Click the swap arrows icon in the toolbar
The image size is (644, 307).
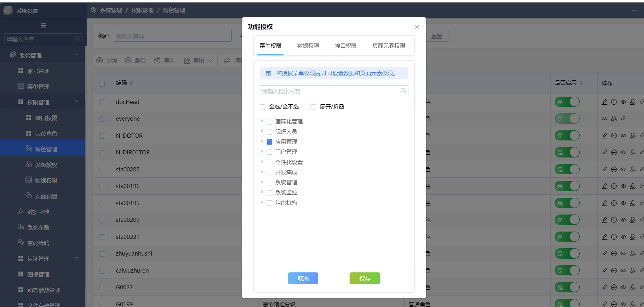(x=226, y=60)
